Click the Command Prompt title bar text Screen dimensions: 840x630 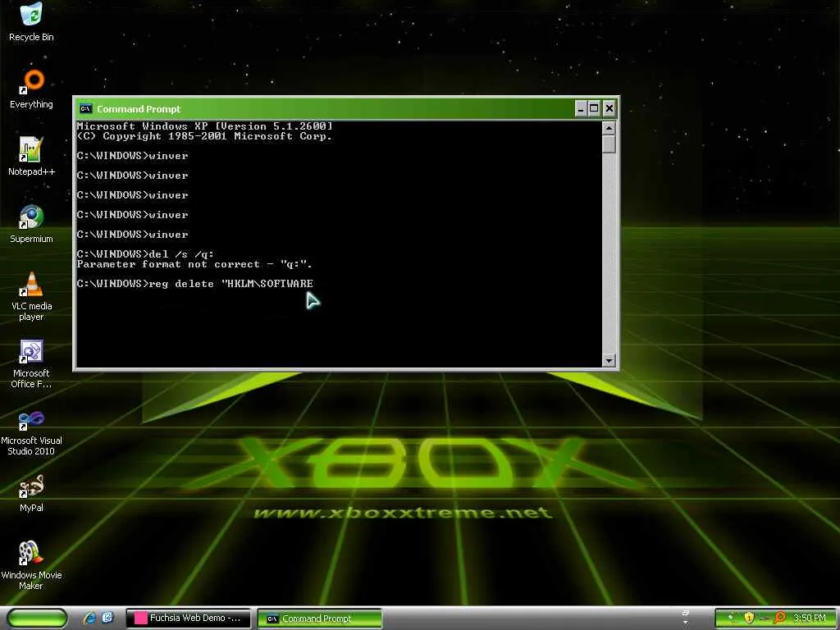click(139, 109)
